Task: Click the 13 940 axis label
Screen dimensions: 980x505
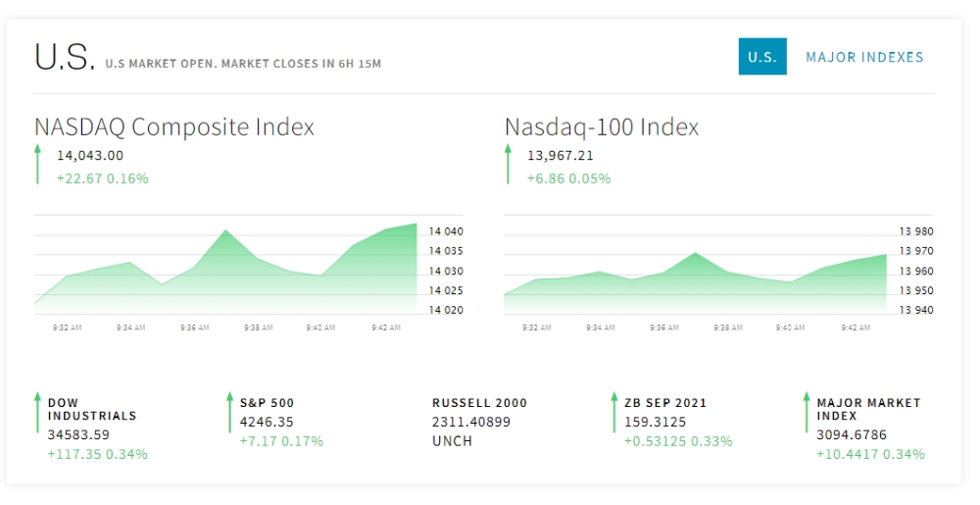Action: pyautogui.click(x=915, y=311)
